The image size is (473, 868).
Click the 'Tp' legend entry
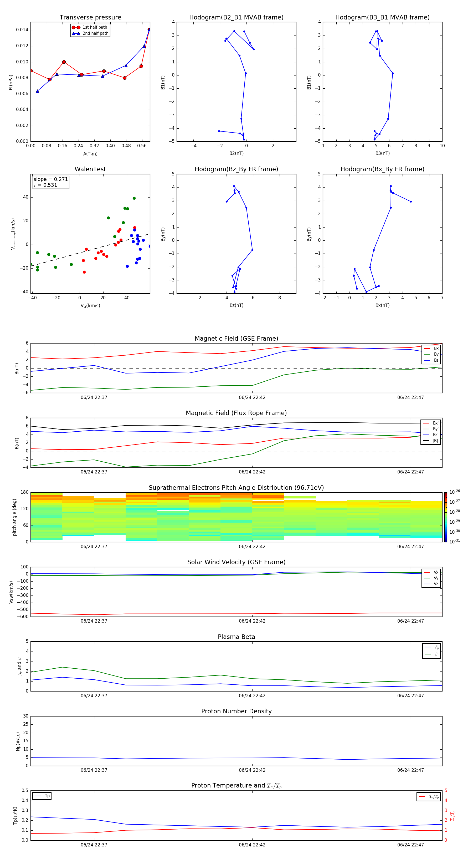tap(42, 796)
